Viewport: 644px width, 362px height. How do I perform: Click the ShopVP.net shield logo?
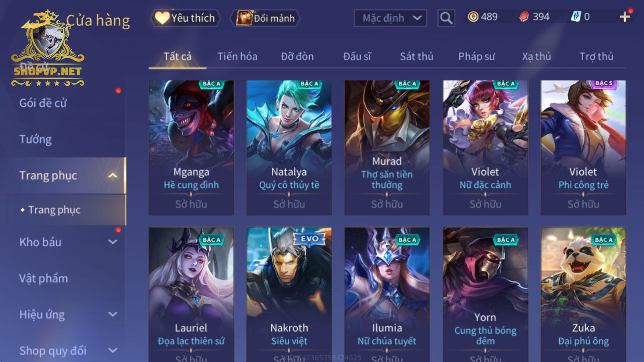[x=47, y=48]
